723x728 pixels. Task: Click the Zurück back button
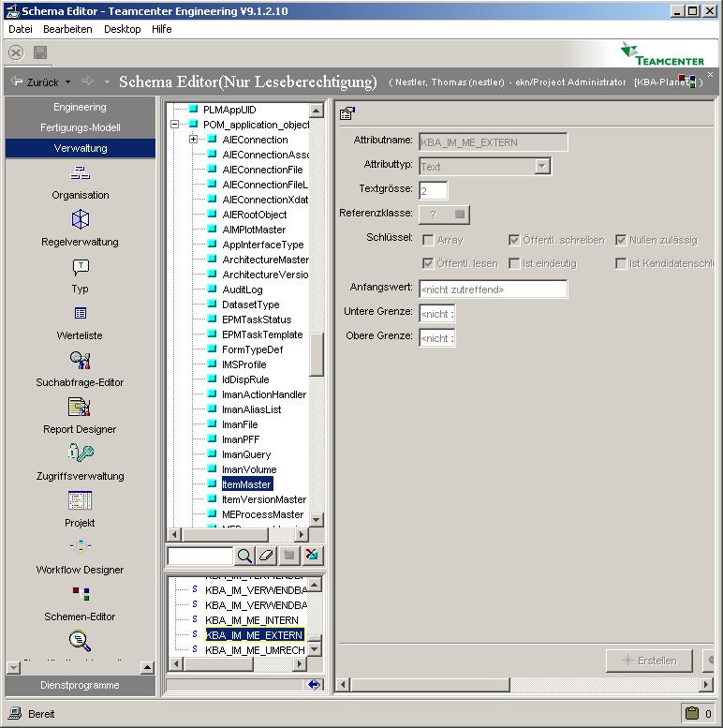point(37,82)
